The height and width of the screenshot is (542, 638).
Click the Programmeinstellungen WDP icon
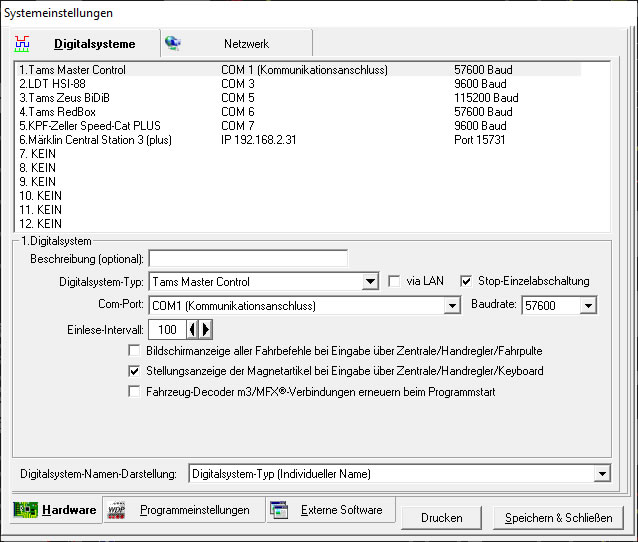click(117, 511)
